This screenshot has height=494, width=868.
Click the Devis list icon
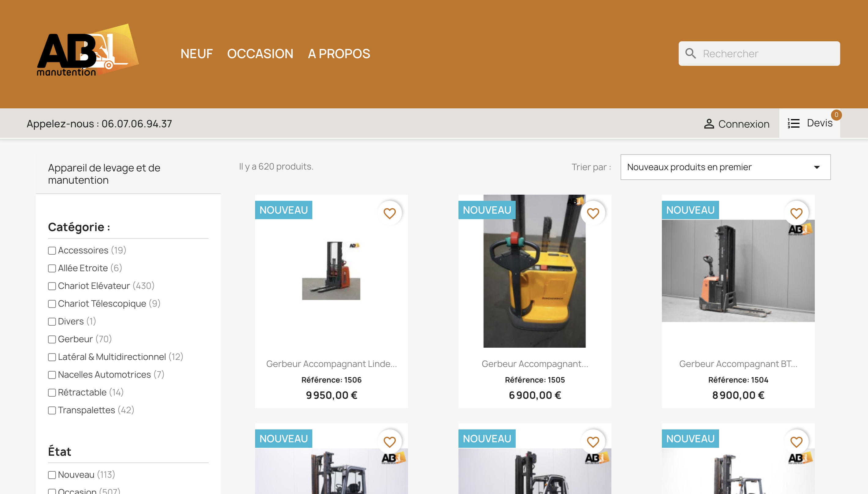click(793, 123)
